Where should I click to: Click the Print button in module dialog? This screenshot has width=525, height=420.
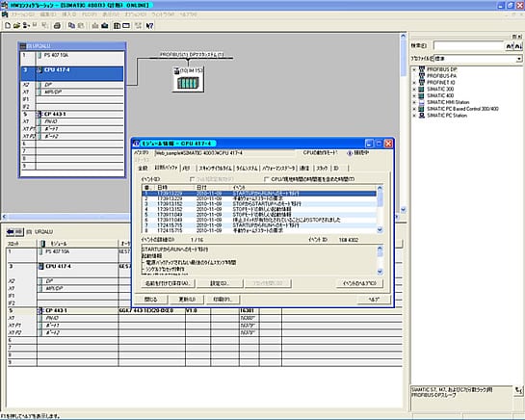click(223, 299)
